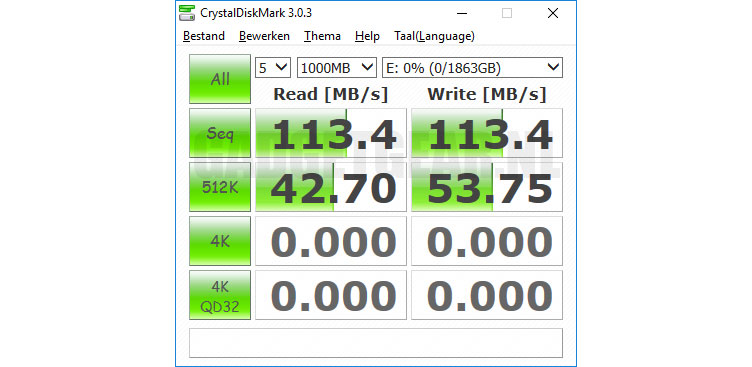
Task: Open the Help menu
Action: pyautogui.click(x=367, y=36)
